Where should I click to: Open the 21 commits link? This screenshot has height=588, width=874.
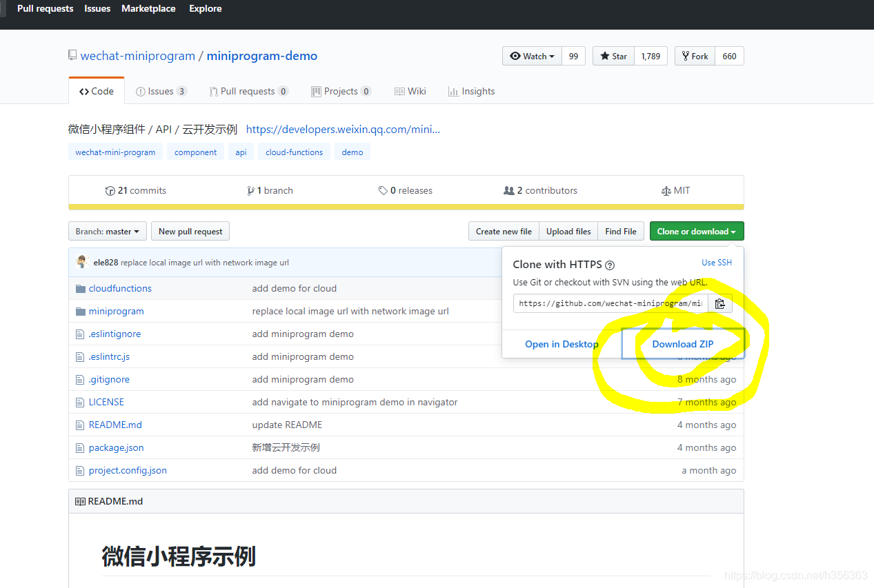point(136,191)
